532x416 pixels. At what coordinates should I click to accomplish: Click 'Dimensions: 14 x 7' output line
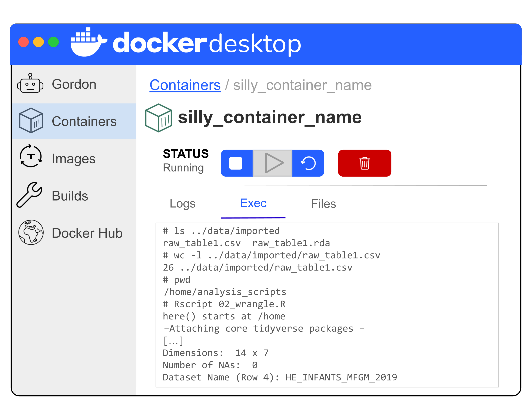coord(216,353)
